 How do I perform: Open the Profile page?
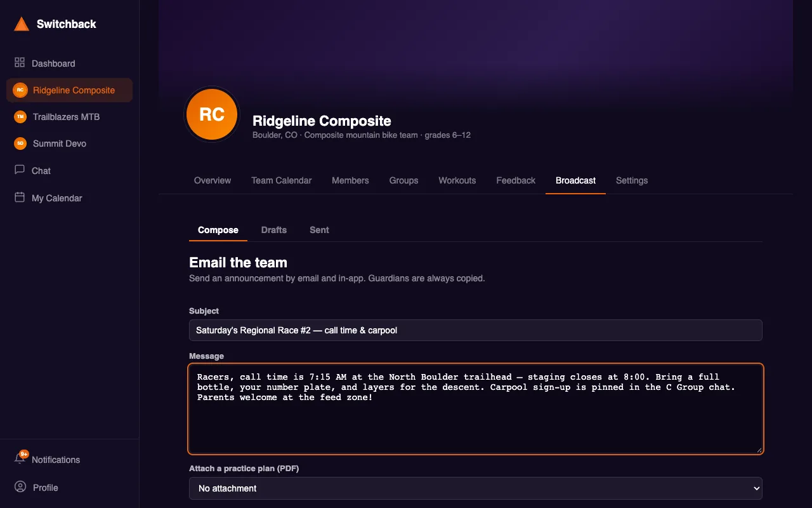point(69,488)
